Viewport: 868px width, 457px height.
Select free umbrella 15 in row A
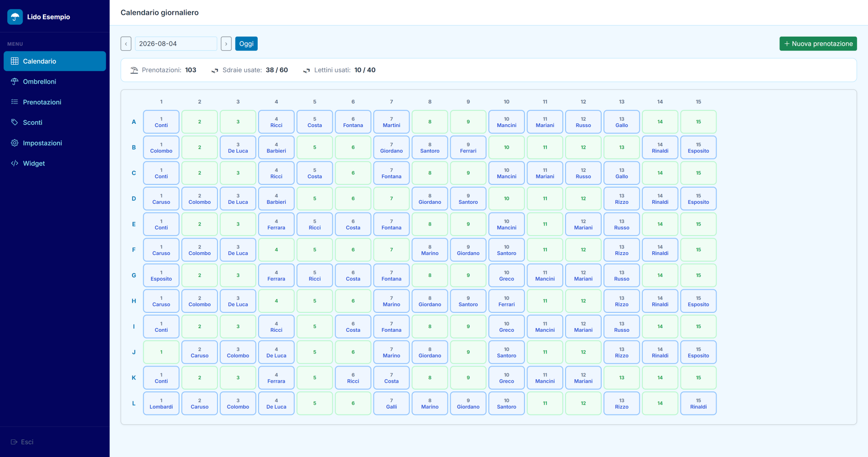(698, 122)
